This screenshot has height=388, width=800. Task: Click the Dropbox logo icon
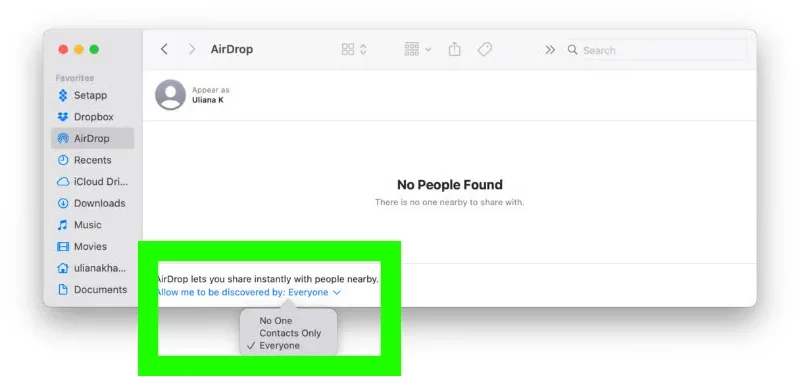(63, 117)
